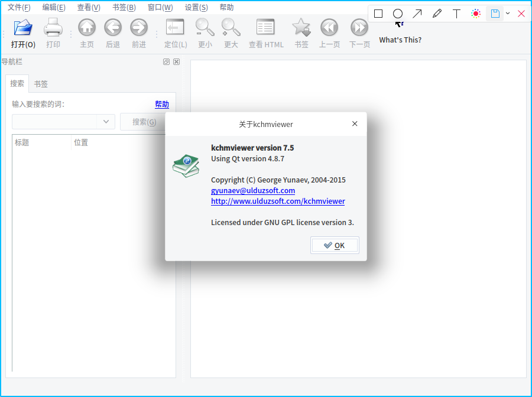This screenshot has width=532, height=397.
Task: Open the 帮助 menu
Action: click(226, 8)
